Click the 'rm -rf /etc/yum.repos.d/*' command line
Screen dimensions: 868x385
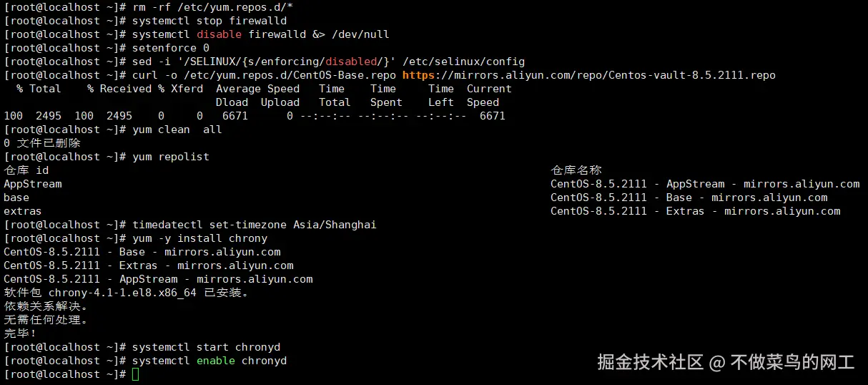pos(213,7)
